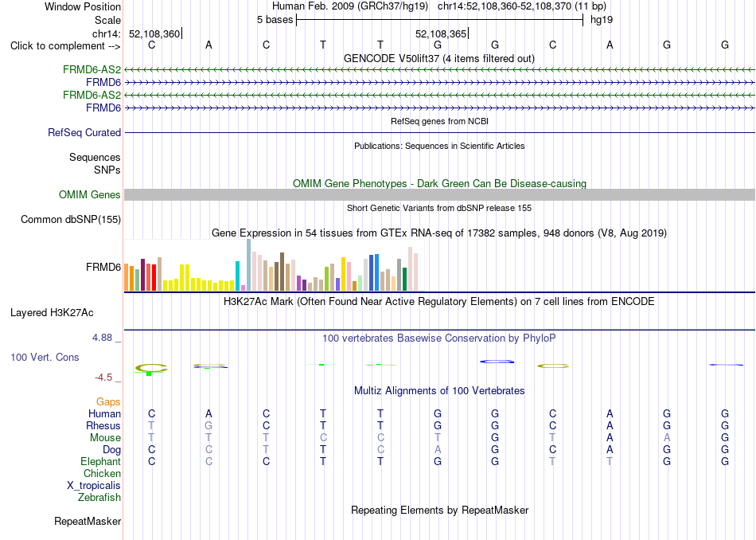Screen dimensions: 756x540
Task: Open the RefSeq Curated track label
Action: point(84,132)
